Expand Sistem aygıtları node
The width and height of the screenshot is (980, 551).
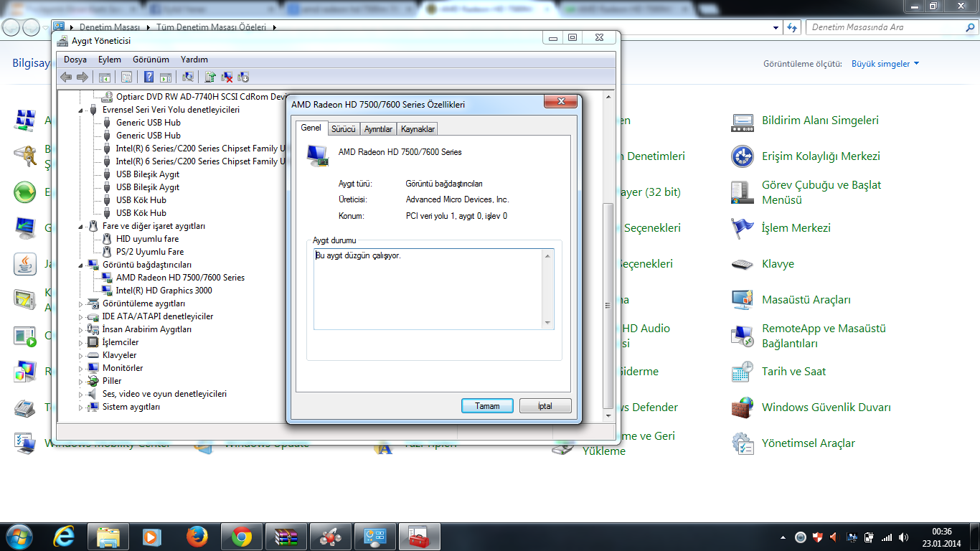pyautogui.click(x=81, y=407)
